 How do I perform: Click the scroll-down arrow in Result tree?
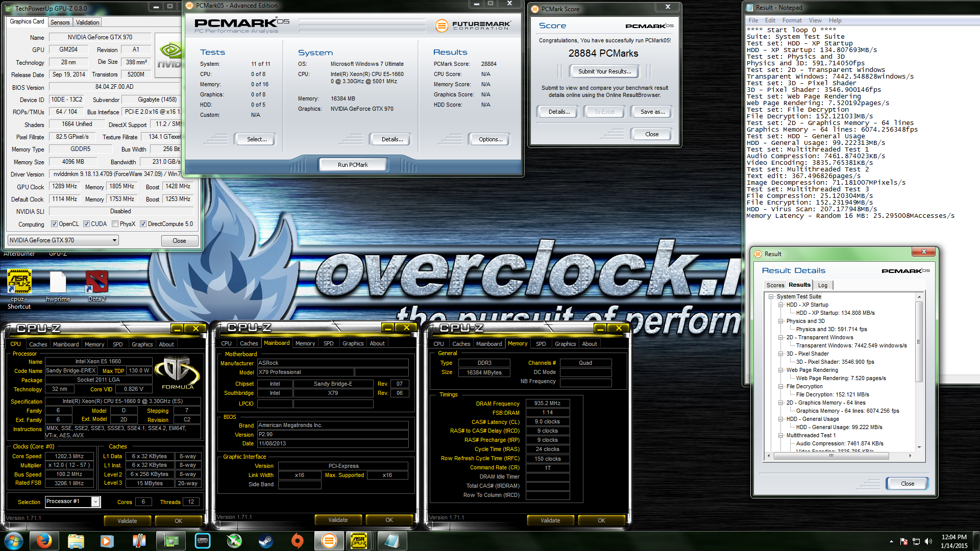tap(919, 447)
